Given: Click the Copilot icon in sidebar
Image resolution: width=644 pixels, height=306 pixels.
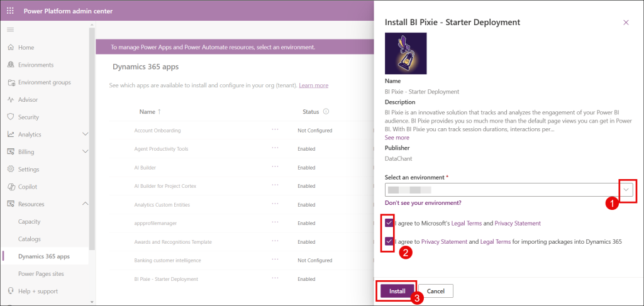Looking at the screenshot, I should pos(11,187).
